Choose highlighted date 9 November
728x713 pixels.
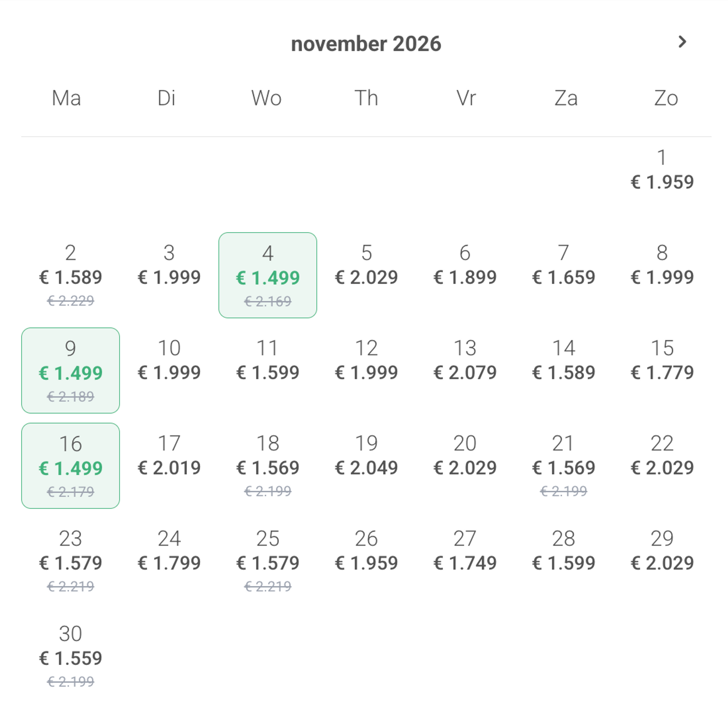tap(71, 370)
